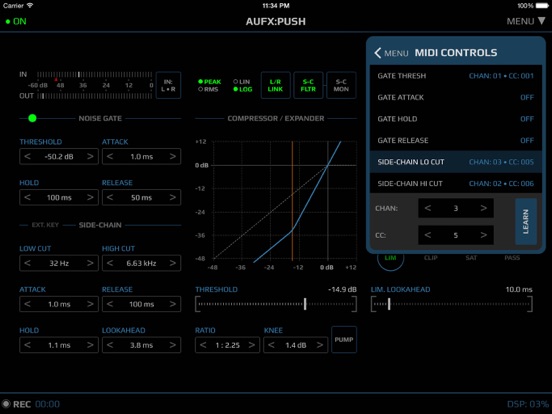Increase MIDI CHAN value
The height and width of the screenshot is (414, 552).
pyautogui.click(x=484, y=208)
